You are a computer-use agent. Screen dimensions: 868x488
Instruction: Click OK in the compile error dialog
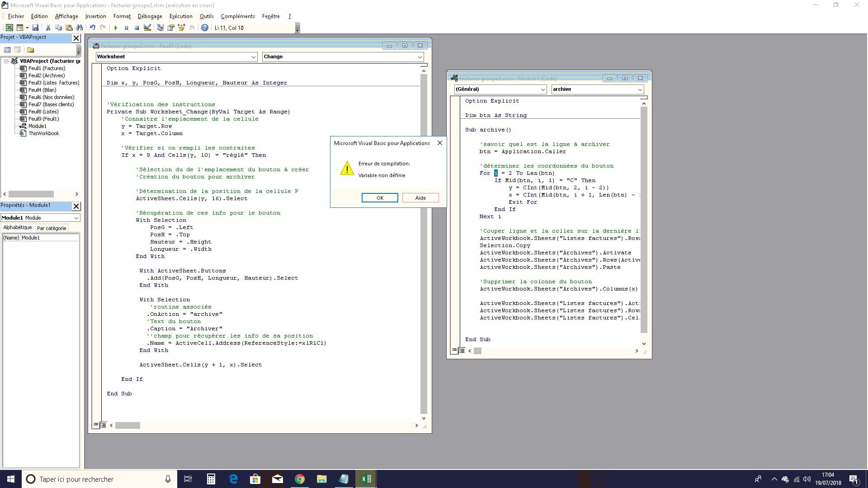(380, 198)
